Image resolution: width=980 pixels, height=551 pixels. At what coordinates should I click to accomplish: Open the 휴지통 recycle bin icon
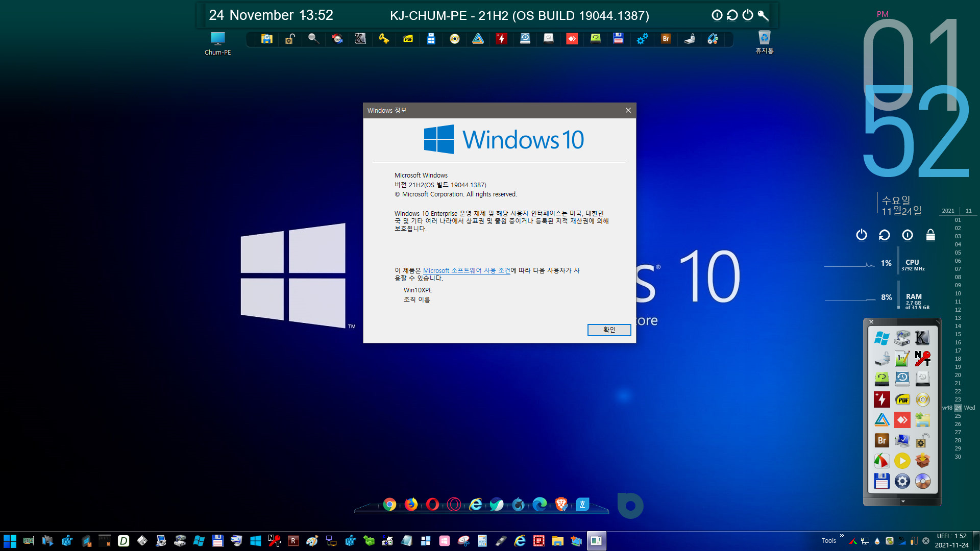tap(764, 42)
